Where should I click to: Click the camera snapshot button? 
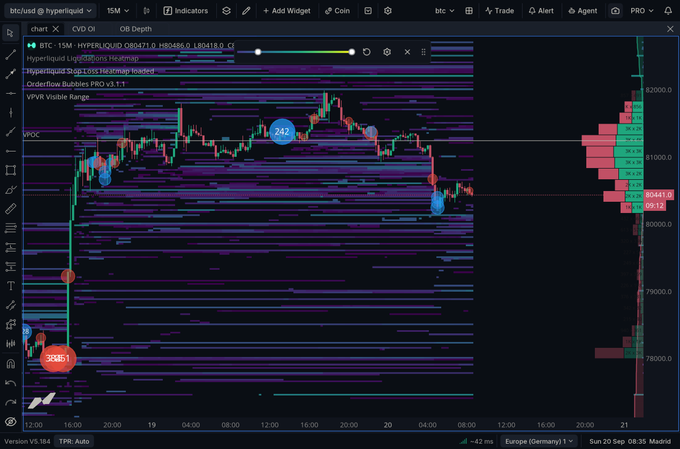tap(615, 11)
